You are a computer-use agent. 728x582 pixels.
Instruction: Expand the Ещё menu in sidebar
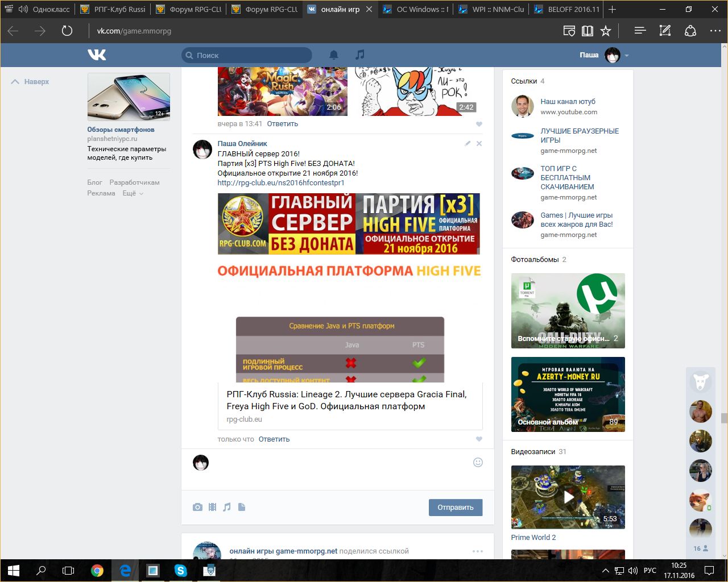[133, 193]
